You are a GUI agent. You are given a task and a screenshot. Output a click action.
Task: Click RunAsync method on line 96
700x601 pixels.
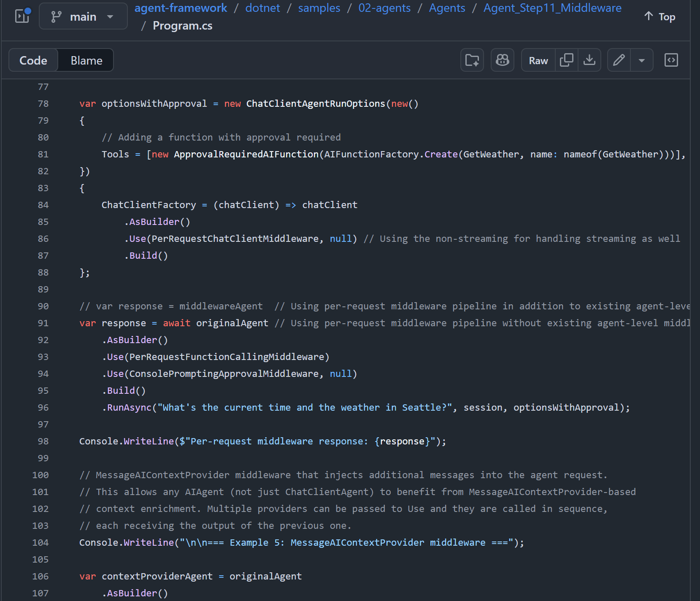point(129,408)
